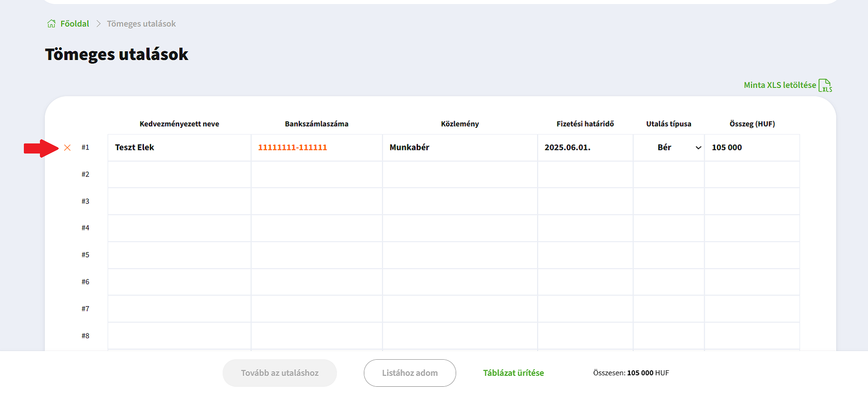
Task: Click the Fizetési határidő column header
Action: click(585, 124)
